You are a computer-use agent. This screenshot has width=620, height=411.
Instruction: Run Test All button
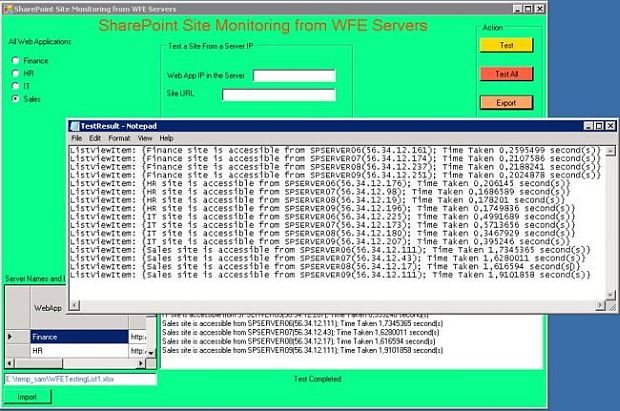coord(506,74)
